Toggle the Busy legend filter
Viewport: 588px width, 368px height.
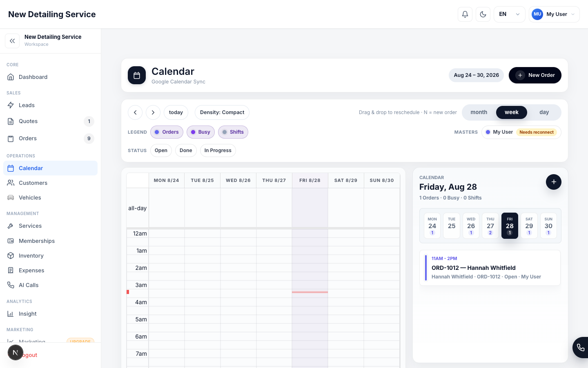coord(200,132)
